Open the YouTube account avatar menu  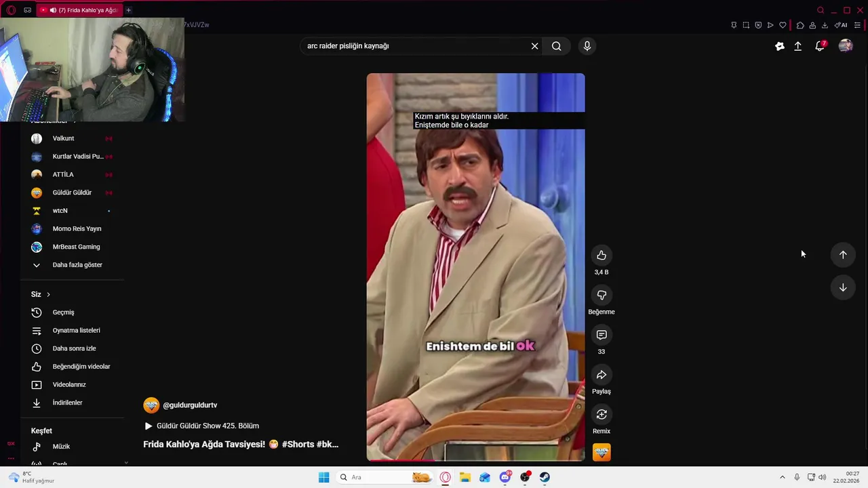846,46
